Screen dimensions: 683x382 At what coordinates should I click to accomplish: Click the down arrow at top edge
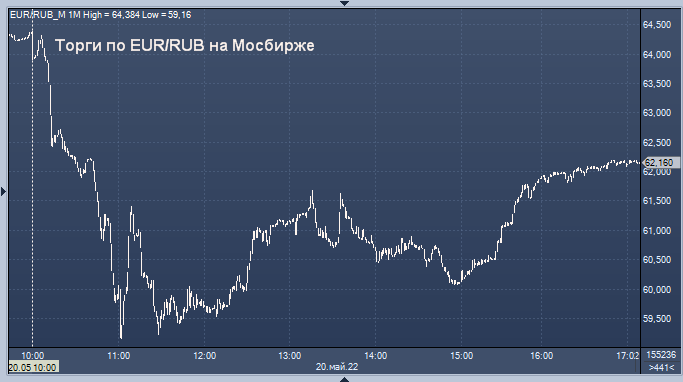point(344,3)
